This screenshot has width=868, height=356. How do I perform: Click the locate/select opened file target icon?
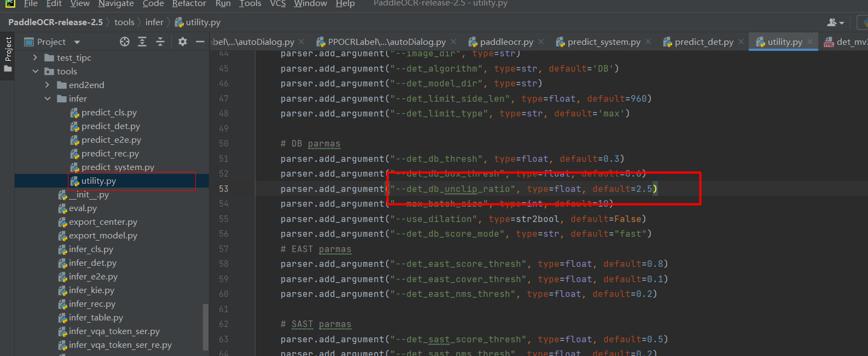tap(125, 42)
